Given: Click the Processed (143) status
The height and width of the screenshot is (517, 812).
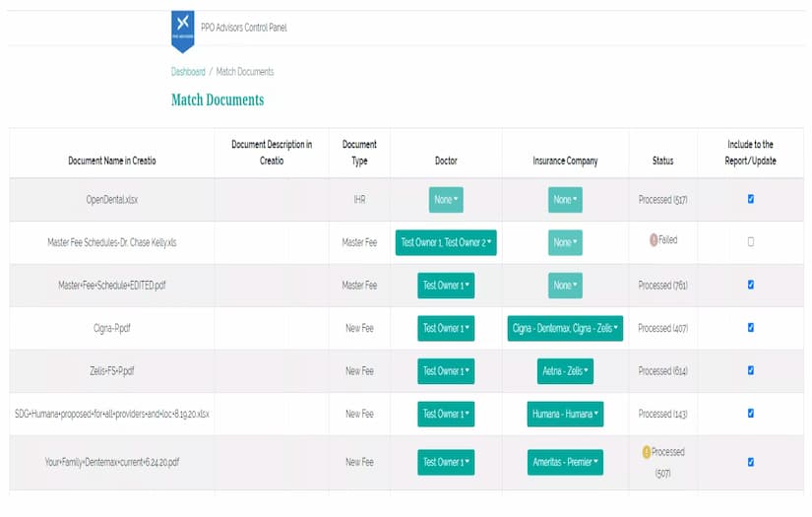Looking at the screenshot, I should pyautogui.click(x=662, y=414).
